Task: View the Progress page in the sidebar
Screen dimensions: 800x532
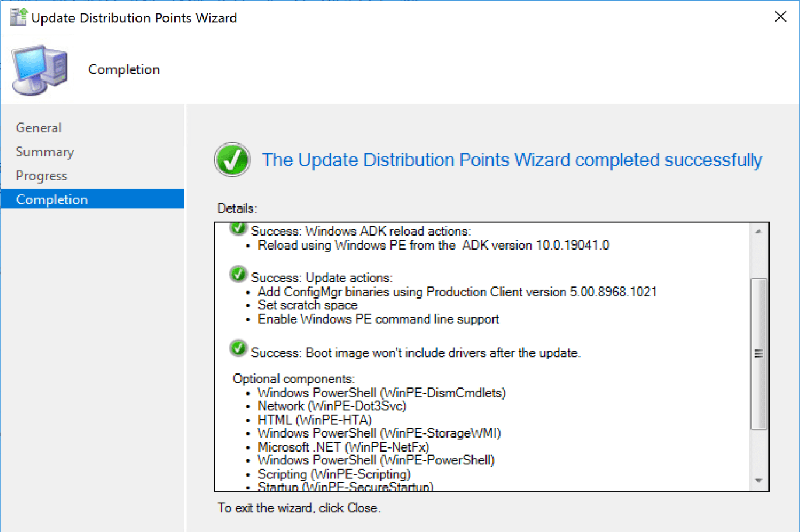Action: (41, 176)
